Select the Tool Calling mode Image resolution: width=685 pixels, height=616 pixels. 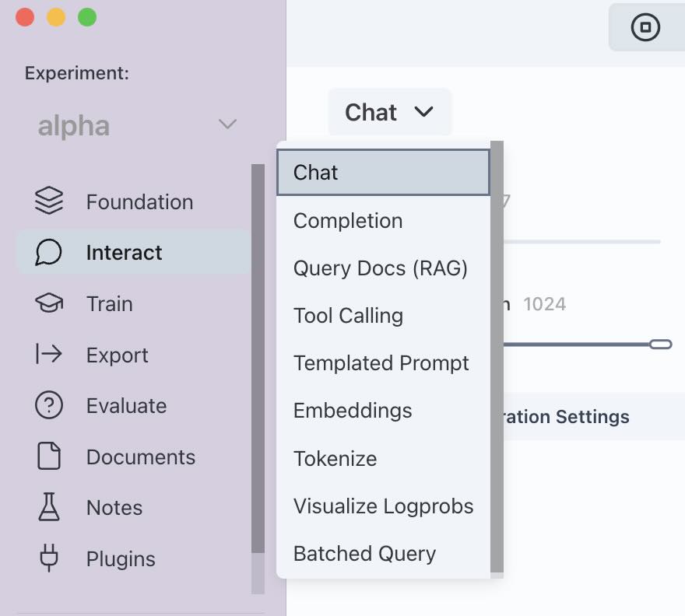348,316
